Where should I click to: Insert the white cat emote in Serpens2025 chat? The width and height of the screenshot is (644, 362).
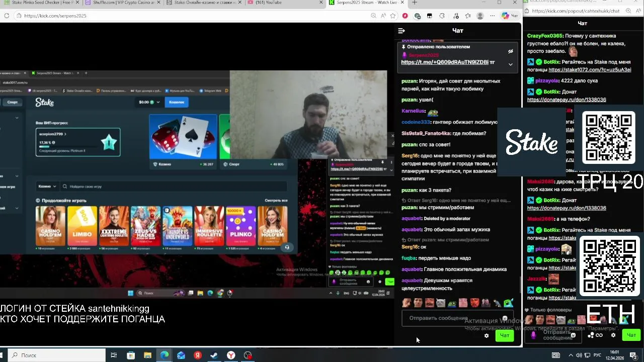click(441, 303)
